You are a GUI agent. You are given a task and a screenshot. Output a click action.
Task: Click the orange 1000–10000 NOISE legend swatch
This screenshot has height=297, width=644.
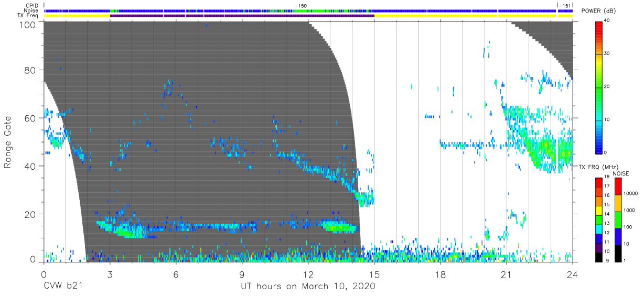(x=618, y=203)
